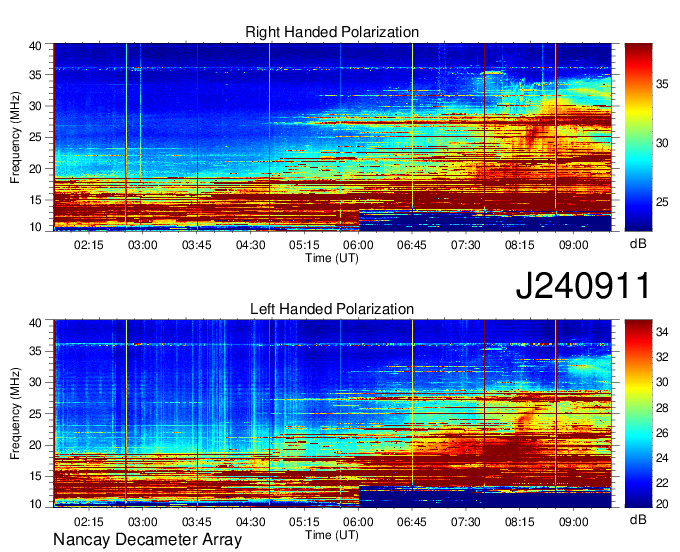This screenshot has height=552, width=680.
Task: Click the 20 MHz tick of Left Handed plot
Action: 35,445
